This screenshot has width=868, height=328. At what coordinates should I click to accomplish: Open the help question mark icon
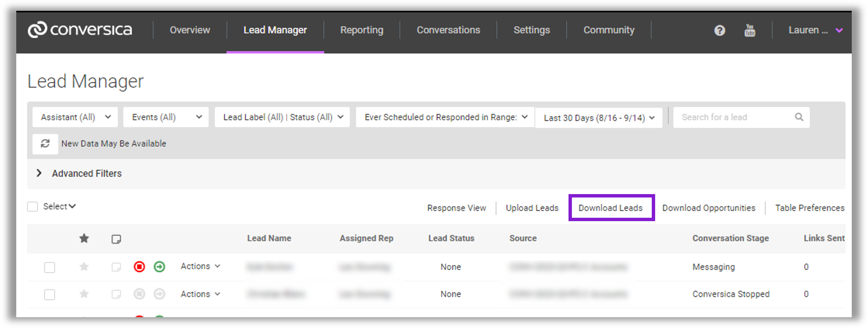point(719,30)
